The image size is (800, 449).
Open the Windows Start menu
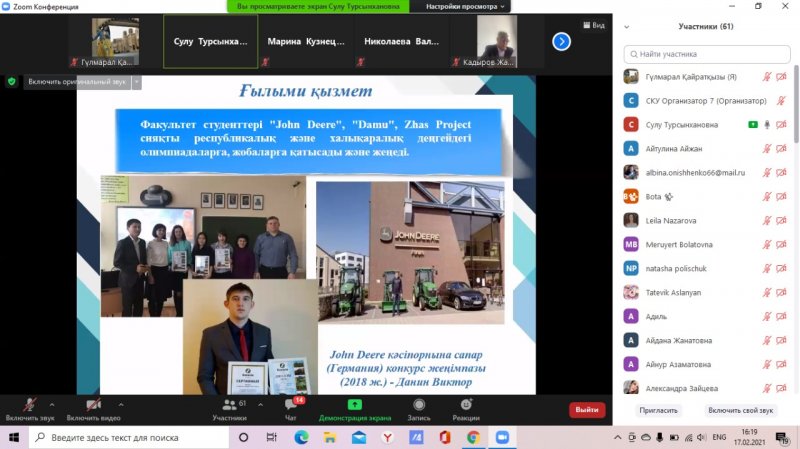coord(14,437)
